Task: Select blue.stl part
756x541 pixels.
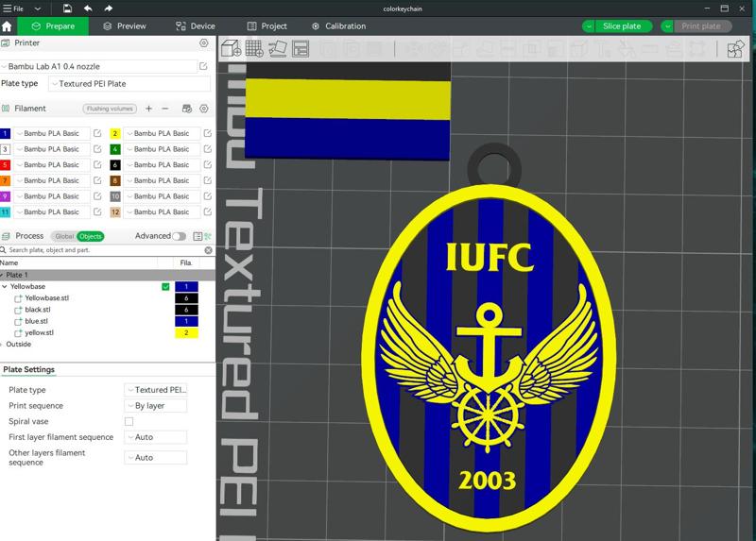Action: 36,321
